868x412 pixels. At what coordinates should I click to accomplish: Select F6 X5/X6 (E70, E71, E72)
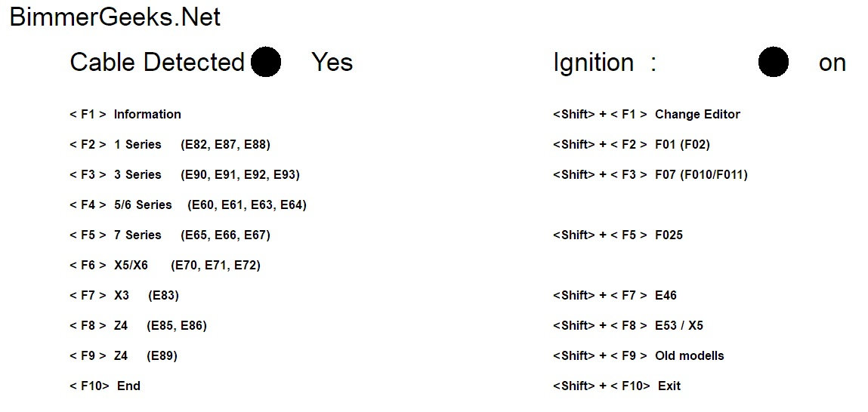165,266
